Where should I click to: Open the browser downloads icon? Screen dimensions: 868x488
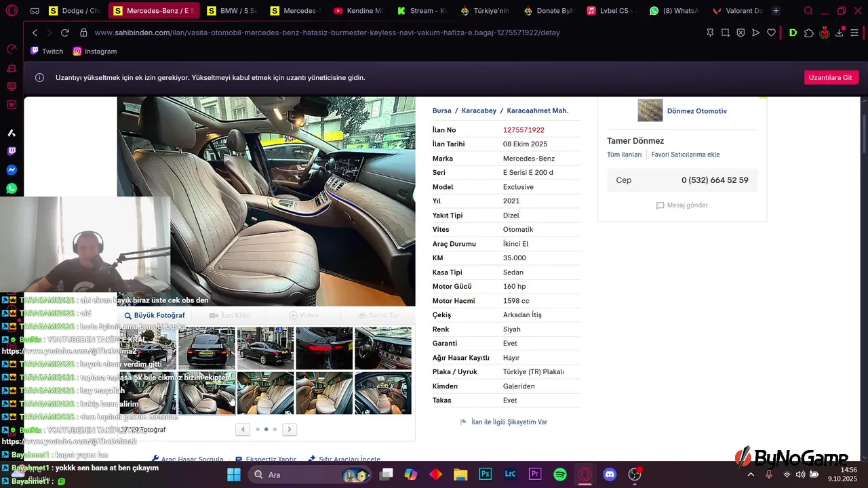[x=840, y=33]
